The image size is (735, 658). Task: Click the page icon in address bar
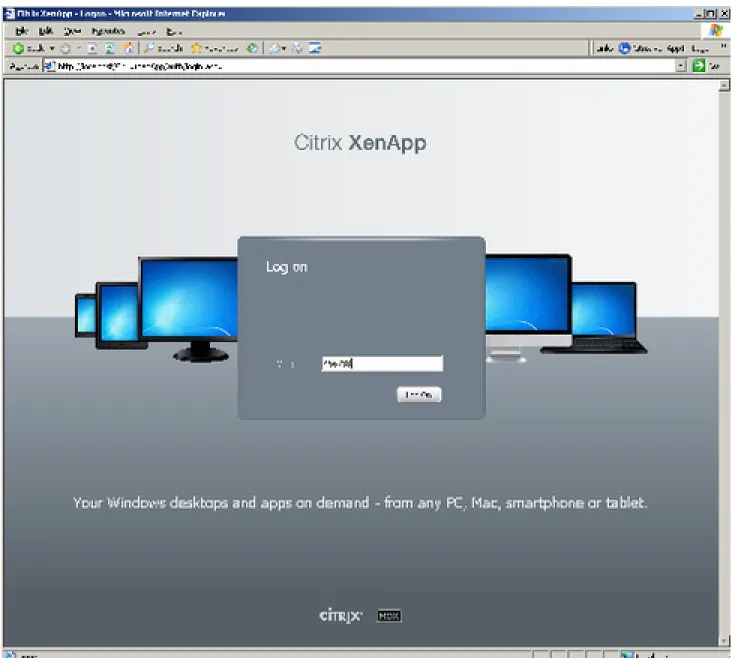pyautogui.click(x=50, y=66)
